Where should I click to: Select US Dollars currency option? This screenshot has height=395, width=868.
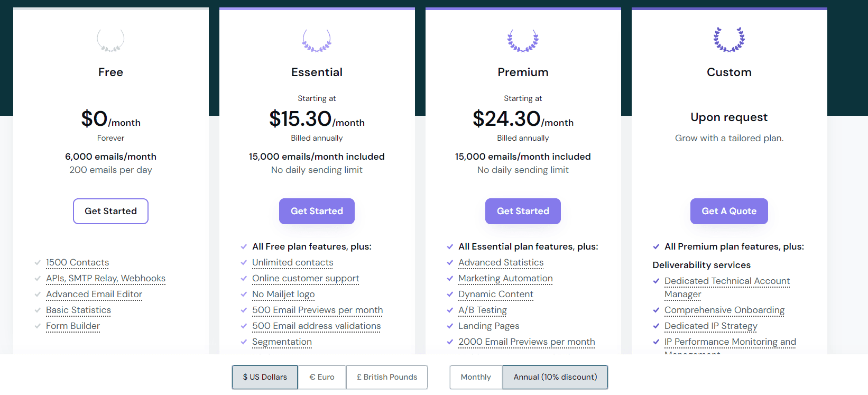coord(265,377)
